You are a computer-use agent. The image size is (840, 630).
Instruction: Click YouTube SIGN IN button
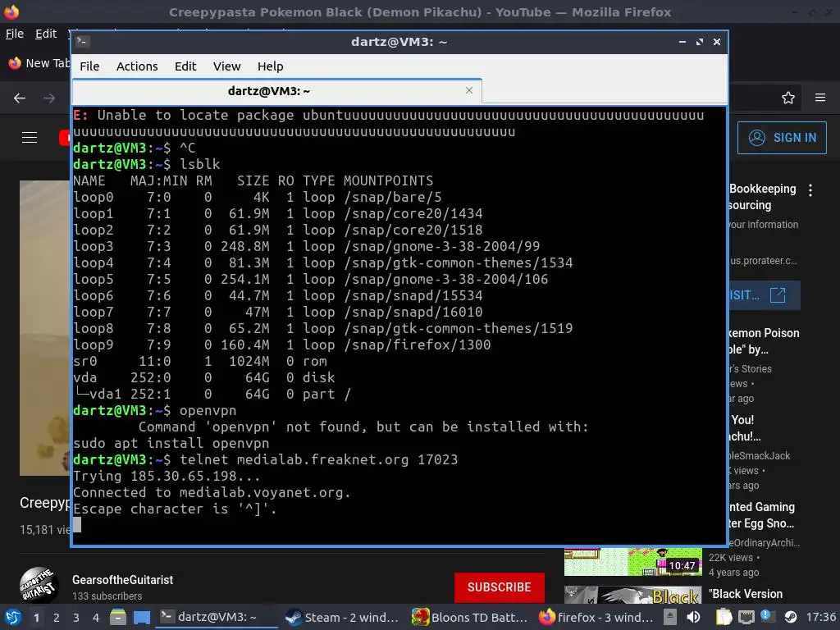[x=782, y=138]
